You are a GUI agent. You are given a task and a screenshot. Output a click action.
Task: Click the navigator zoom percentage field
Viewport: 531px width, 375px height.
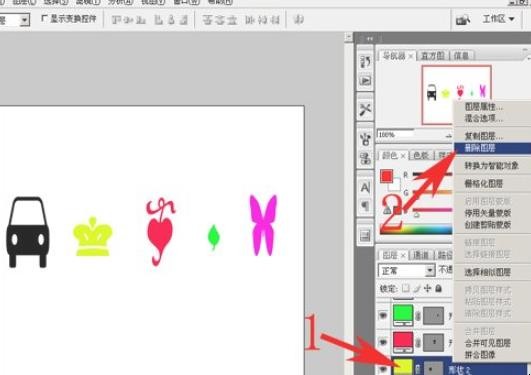(x=395, y=134)
